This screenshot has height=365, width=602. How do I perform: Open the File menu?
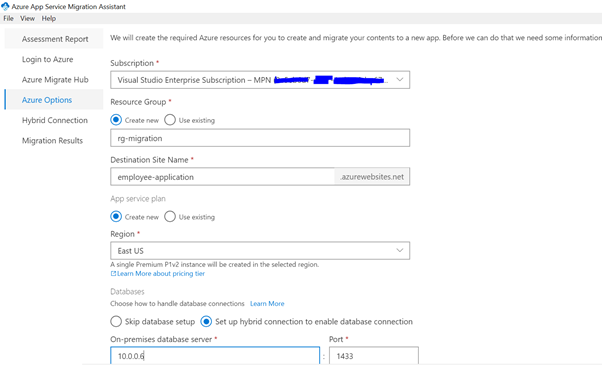(8, 18)
